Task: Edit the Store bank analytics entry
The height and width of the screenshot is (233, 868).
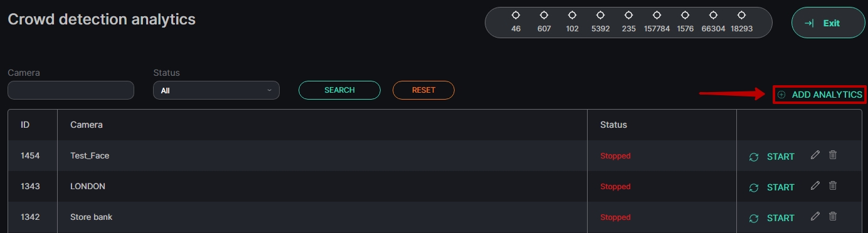Action: pyautogui.click(x=815, y=216)
